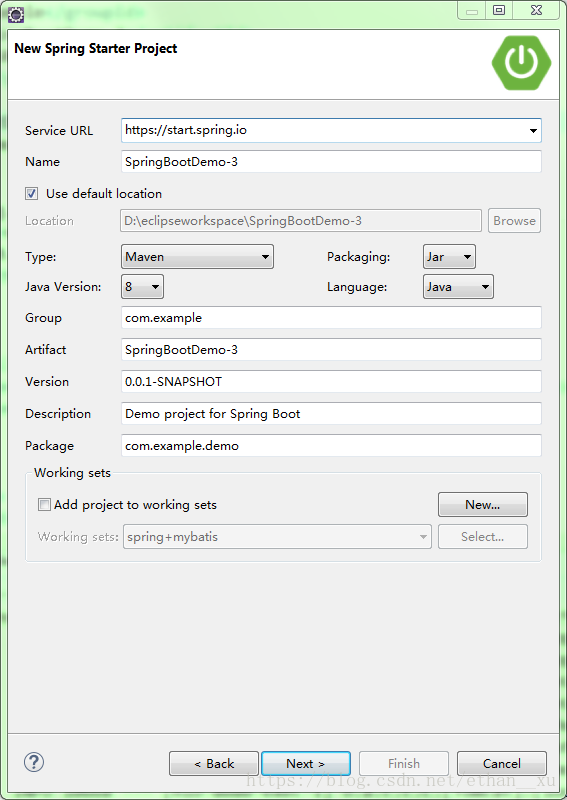This screenshot has height=800, width=567.
Task: Enable Add project to working sets
Action: point(44,505)
